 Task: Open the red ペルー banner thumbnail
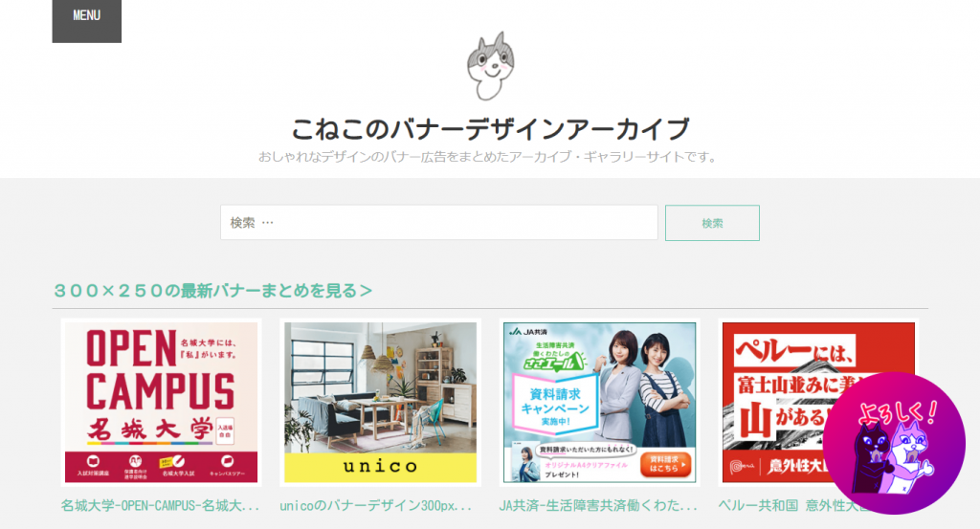818,402
